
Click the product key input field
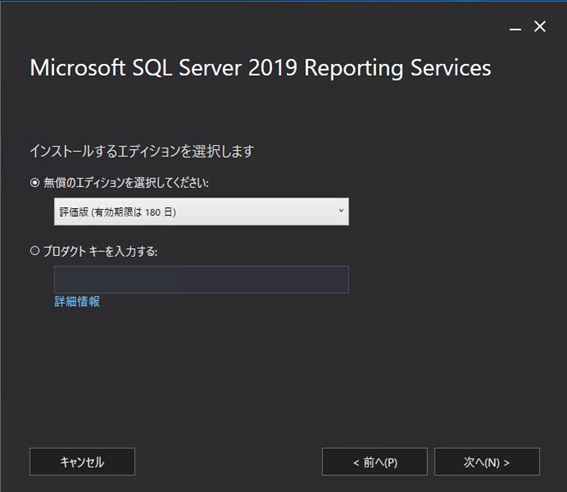[201, 279]
